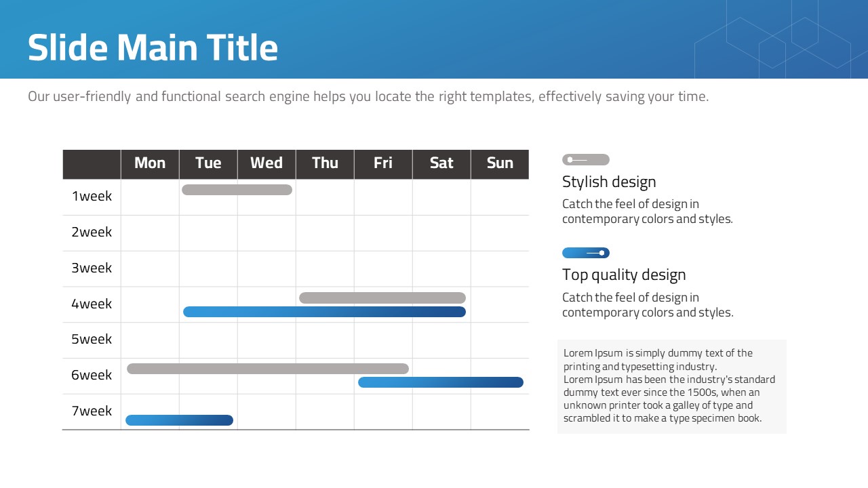Click the Sun column header
868x488 pixels.
(500, 163)
